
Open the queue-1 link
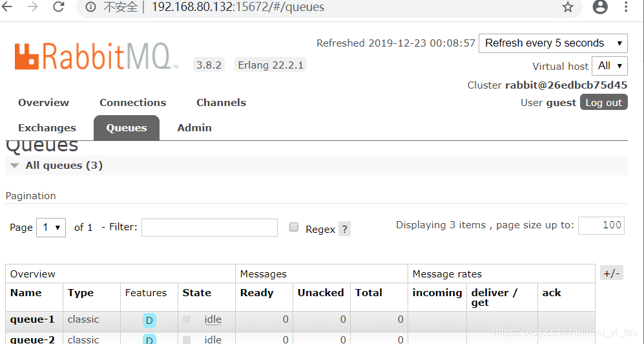tap(32, 319)
